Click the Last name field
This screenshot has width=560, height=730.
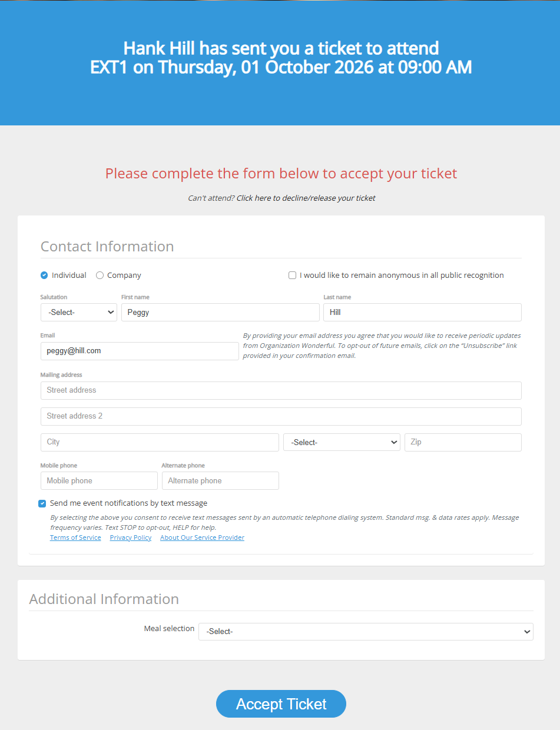click(422, 313)
